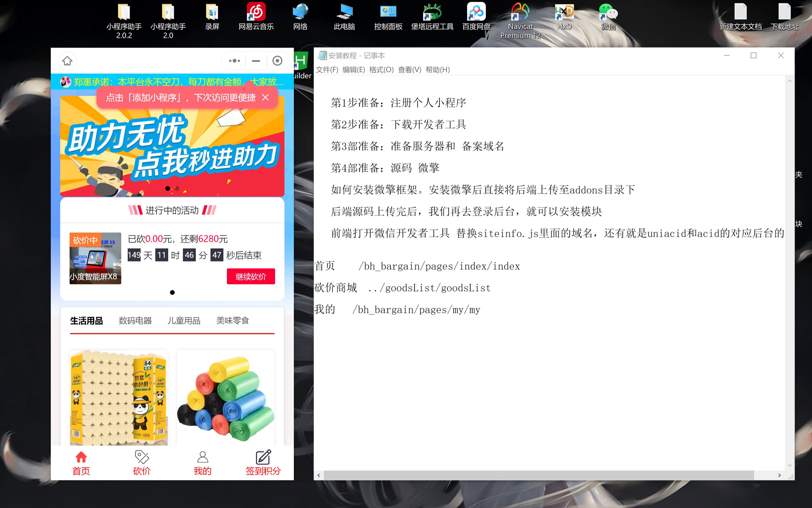This screenshot has width=812, height=508.
Task: Minimize the mini program with the dash icon
Action: (x=256, y=61)
